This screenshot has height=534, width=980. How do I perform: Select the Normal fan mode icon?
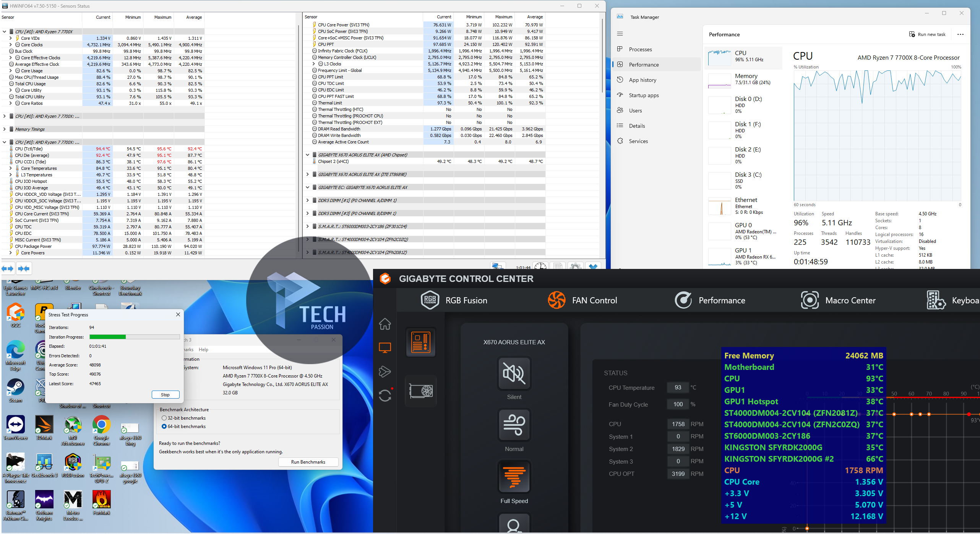coord(514,425)
